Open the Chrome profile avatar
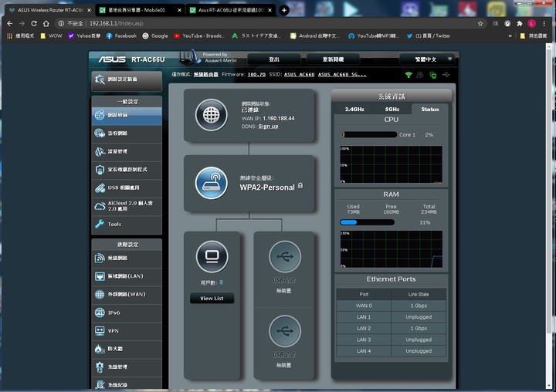The image size is (556, 392). (x=531, y=23)
